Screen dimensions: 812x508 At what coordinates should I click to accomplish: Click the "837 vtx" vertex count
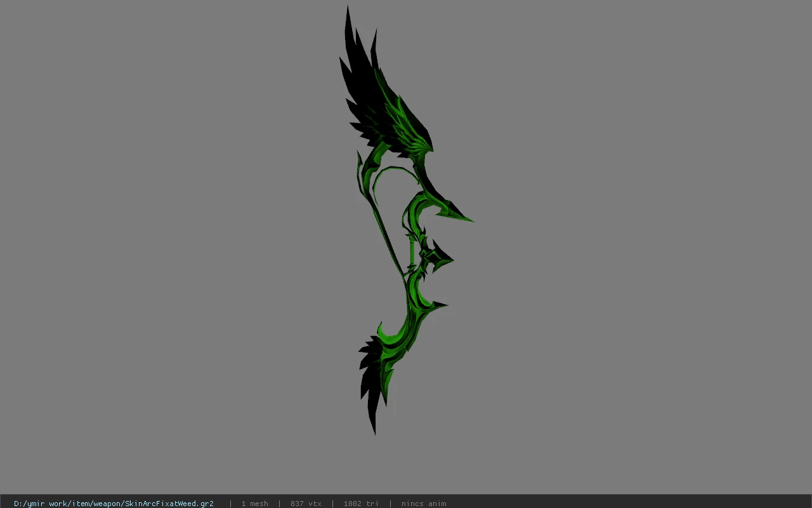pyautogui.click(x=306, y=504)
